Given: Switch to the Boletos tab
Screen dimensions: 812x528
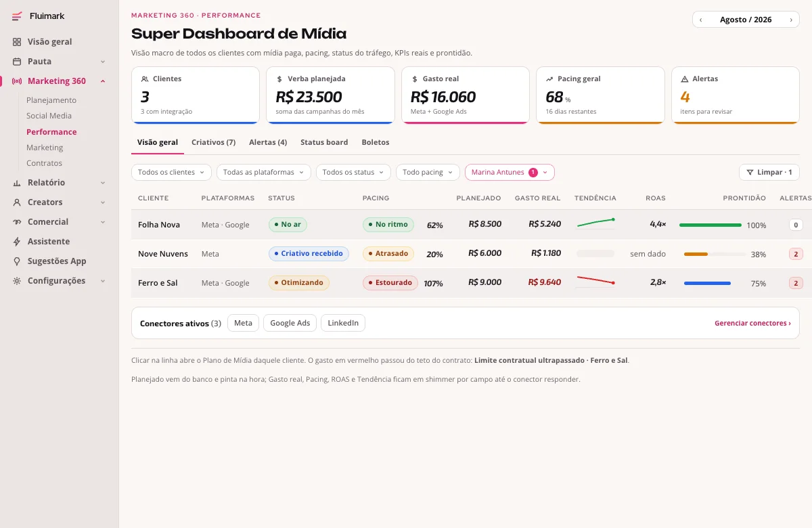Looking at the screenshot, I should [376, 143].
